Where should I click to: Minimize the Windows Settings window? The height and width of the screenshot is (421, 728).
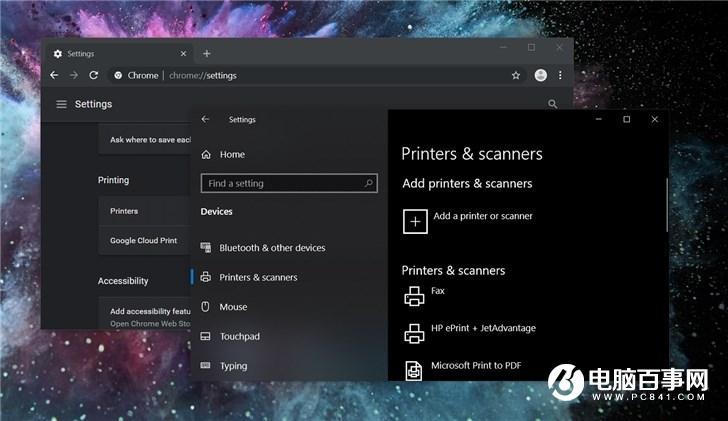click(599, 119)
